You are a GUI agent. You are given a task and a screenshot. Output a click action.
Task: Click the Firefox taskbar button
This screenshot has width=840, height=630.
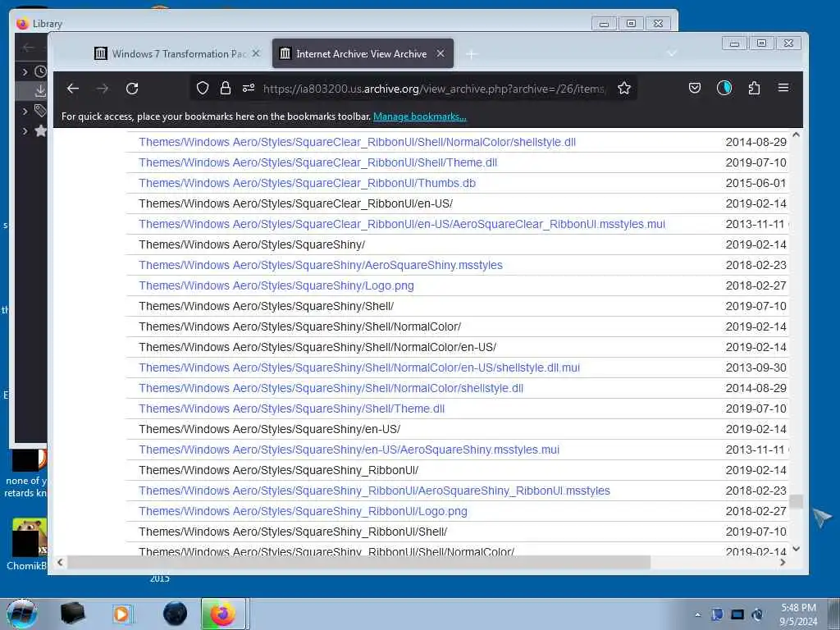point(223,614)
